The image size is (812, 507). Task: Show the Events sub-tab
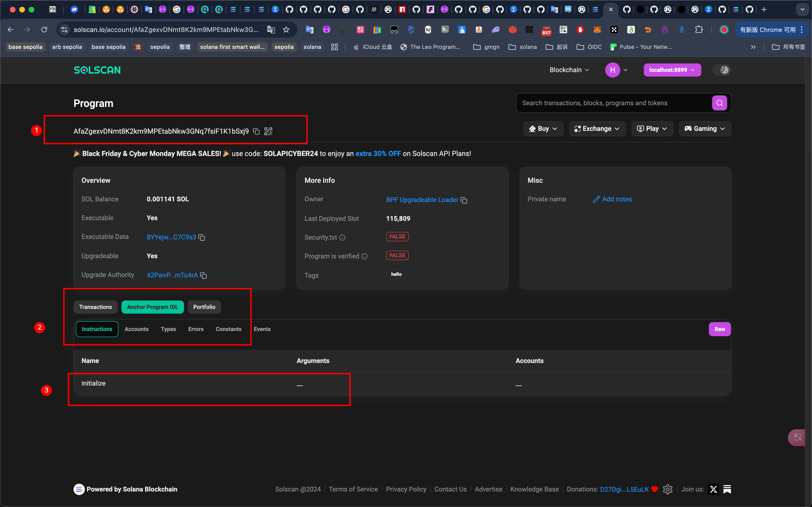[262, 329]
